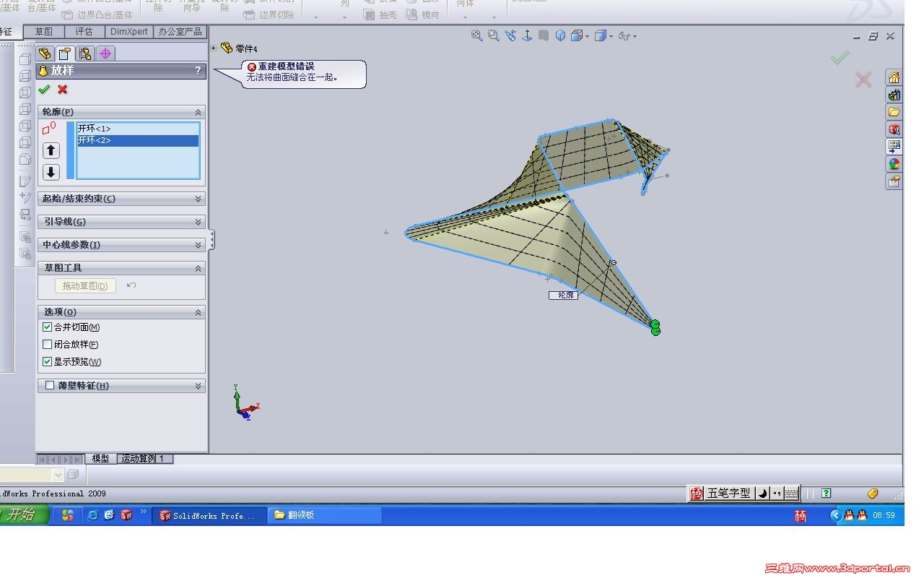Expand the 引导线(G) section
Image resolution: width=924 pixels, height=578 pixels.
pos(198,222)
